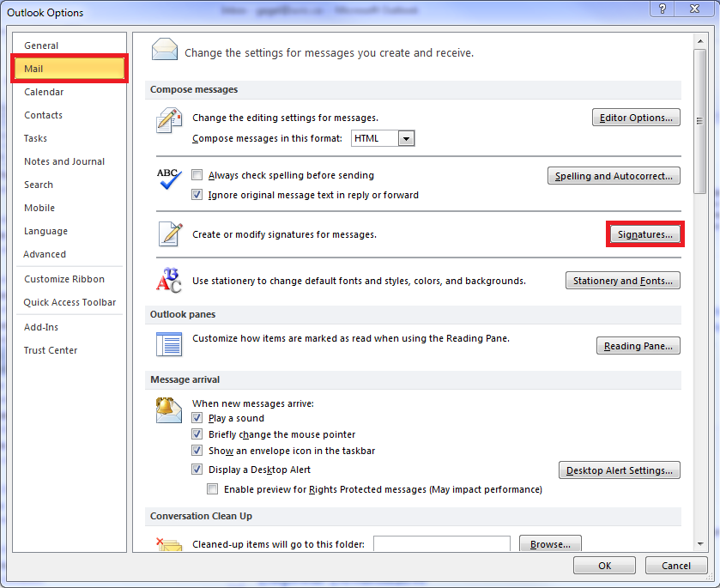Enable Always check spelling before sending
The height and width of the screenshot is (588, 720).
(197, 175)
